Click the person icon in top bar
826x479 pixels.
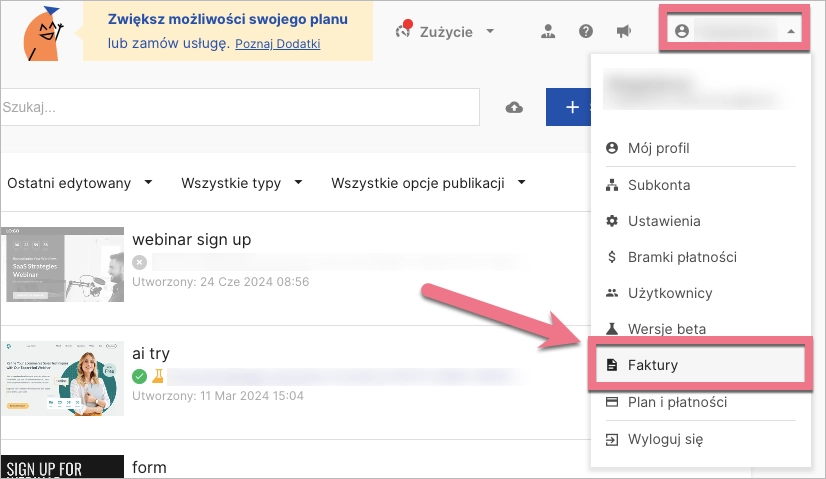point(547,31)
